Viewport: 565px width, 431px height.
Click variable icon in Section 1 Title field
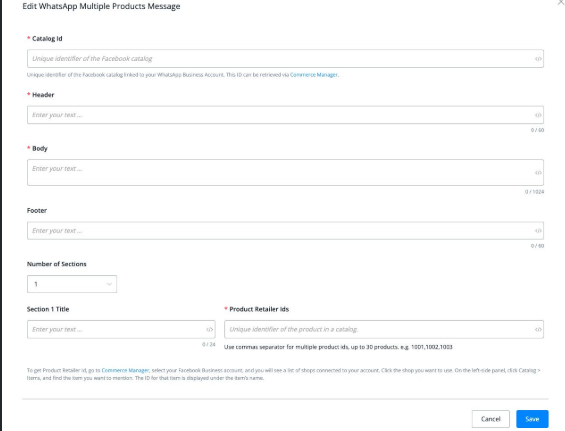click(209, 329)
